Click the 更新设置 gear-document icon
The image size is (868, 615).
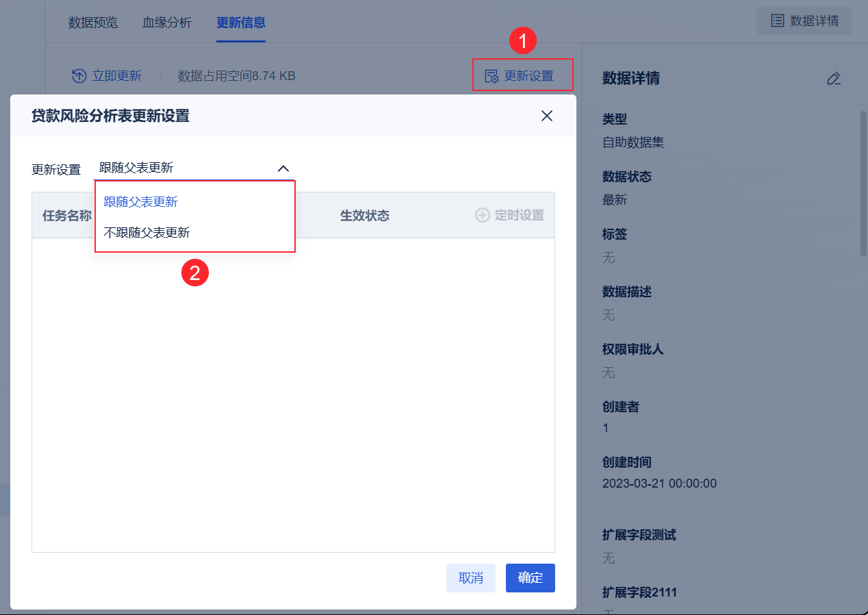(x=492, y=76)
